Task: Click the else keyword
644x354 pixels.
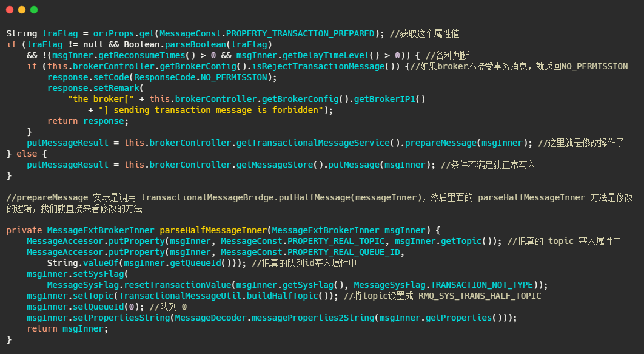Action: point(27,154)
